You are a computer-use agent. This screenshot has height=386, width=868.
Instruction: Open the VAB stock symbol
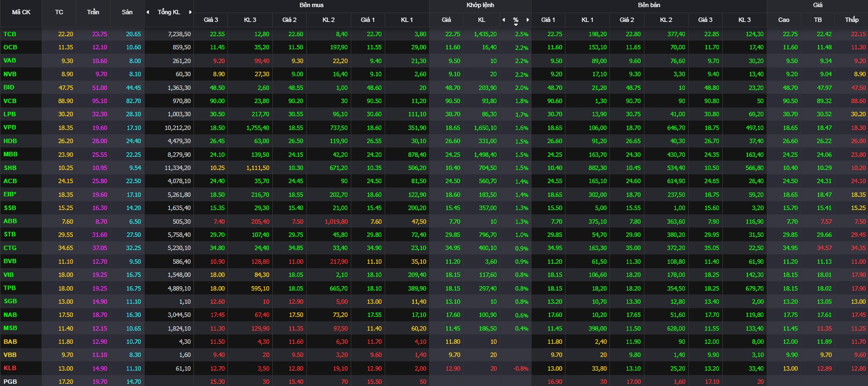[10, 60]
